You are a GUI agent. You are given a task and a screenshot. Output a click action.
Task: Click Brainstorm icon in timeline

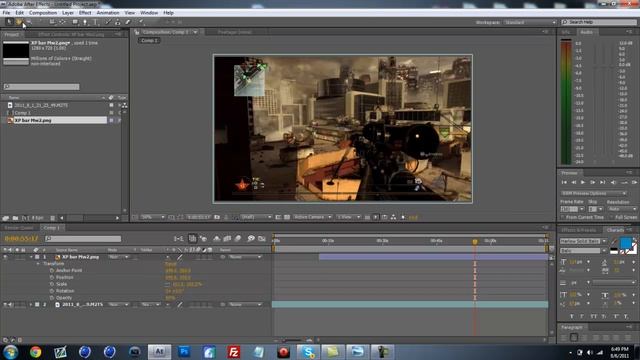click(251, 238)
